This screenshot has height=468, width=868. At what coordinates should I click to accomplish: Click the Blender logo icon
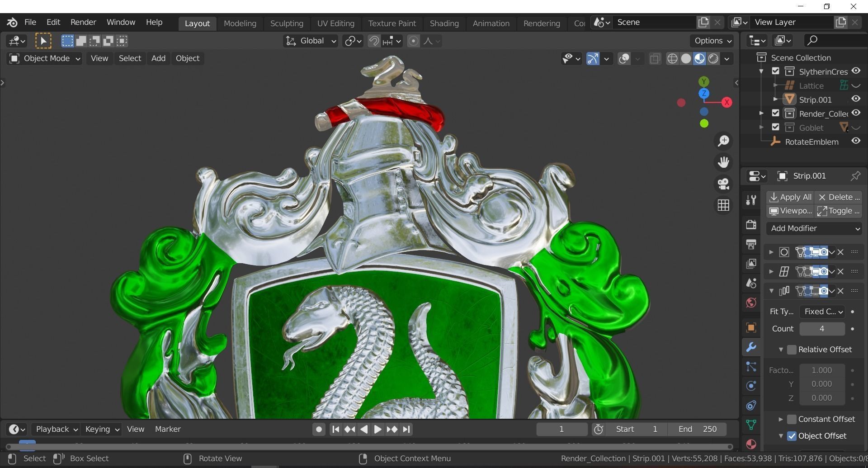point(12,22)
